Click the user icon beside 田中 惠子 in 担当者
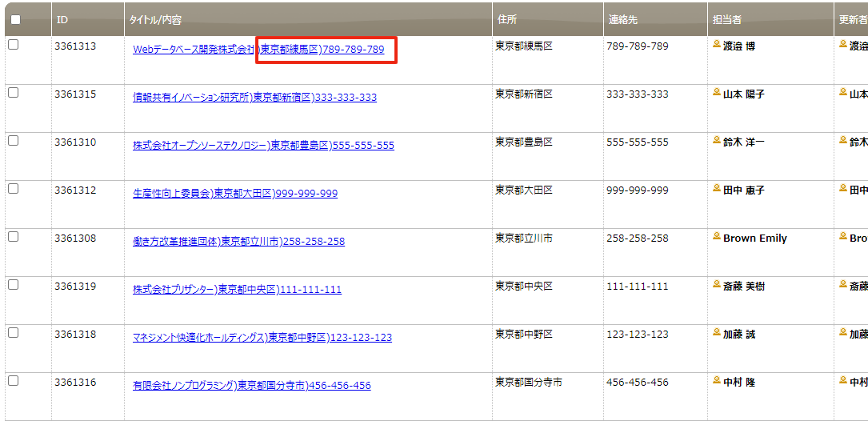The height and width of the screenshot is (437, 868). 717,188
